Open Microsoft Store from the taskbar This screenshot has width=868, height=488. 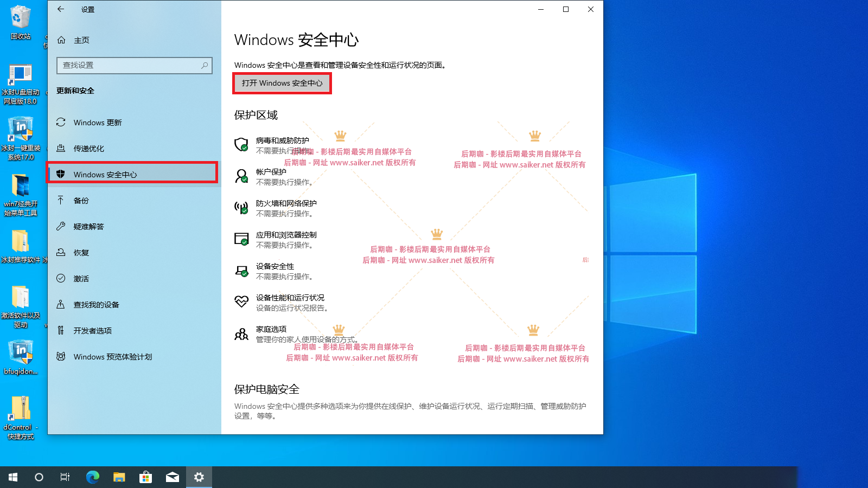point(146,477)
